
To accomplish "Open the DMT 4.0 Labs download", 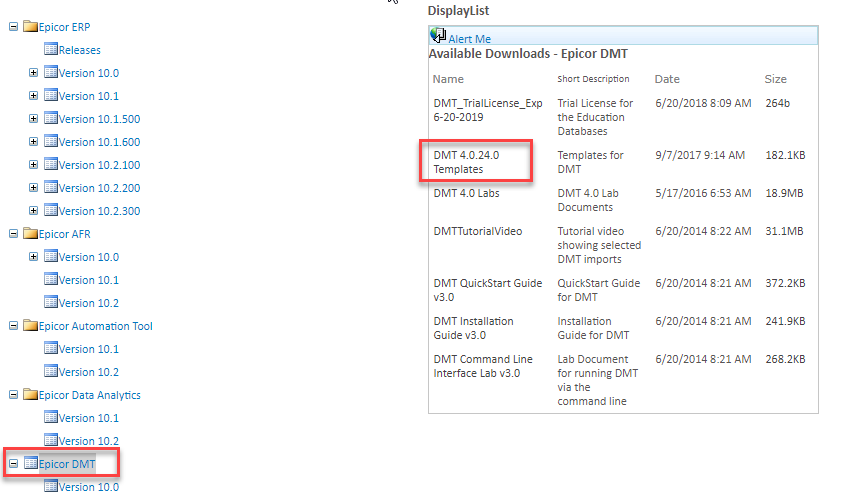I will [466, 193].
